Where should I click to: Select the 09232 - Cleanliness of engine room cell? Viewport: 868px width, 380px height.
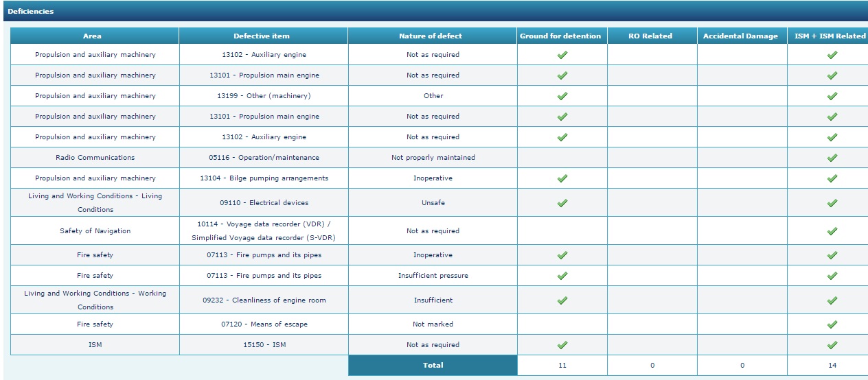(x=264, y=300)
